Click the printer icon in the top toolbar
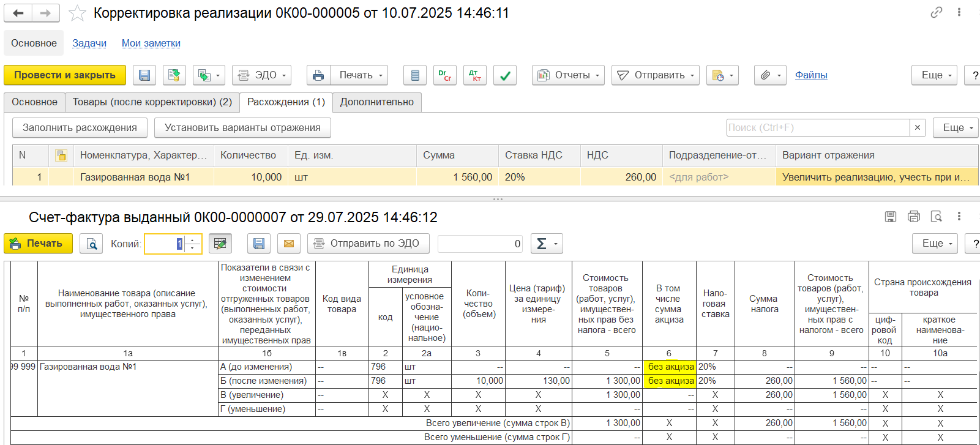 point(318,75)
